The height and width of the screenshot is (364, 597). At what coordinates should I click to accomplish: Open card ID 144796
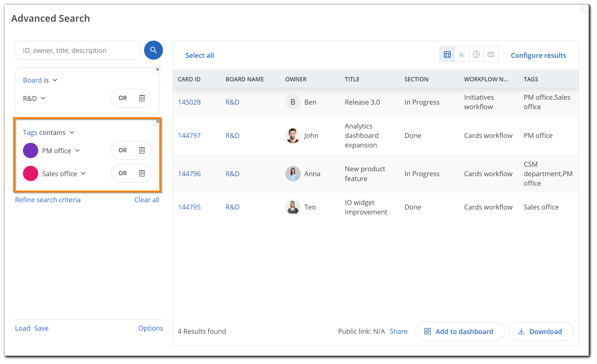[189, 174]
